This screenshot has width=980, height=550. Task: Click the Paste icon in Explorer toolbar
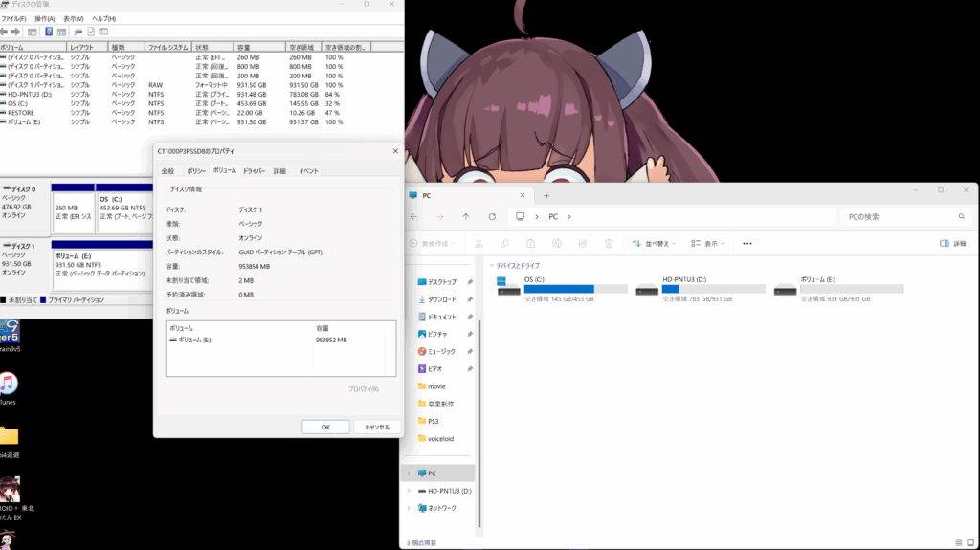coord(530,244)
